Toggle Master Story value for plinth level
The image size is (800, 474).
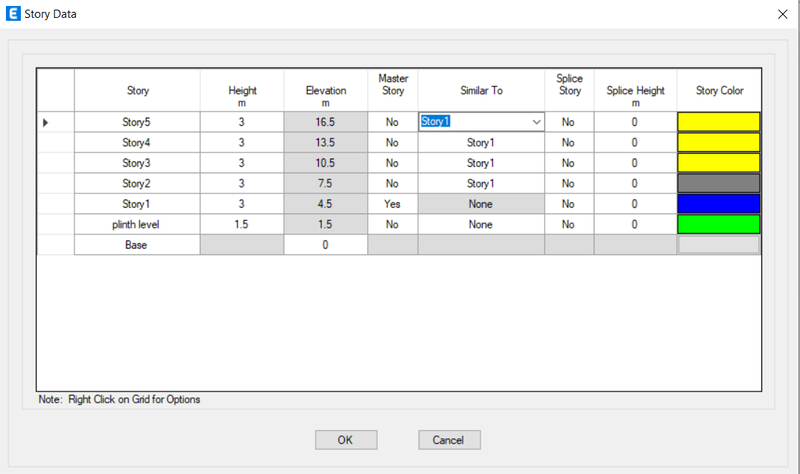[392, 224]
